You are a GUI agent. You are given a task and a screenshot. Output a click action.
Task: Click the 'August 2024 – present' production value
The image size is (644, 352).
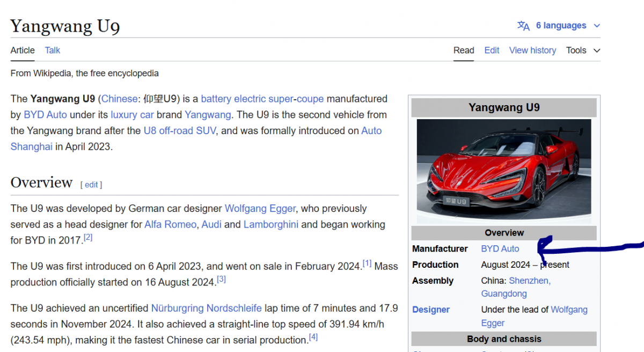525,265
